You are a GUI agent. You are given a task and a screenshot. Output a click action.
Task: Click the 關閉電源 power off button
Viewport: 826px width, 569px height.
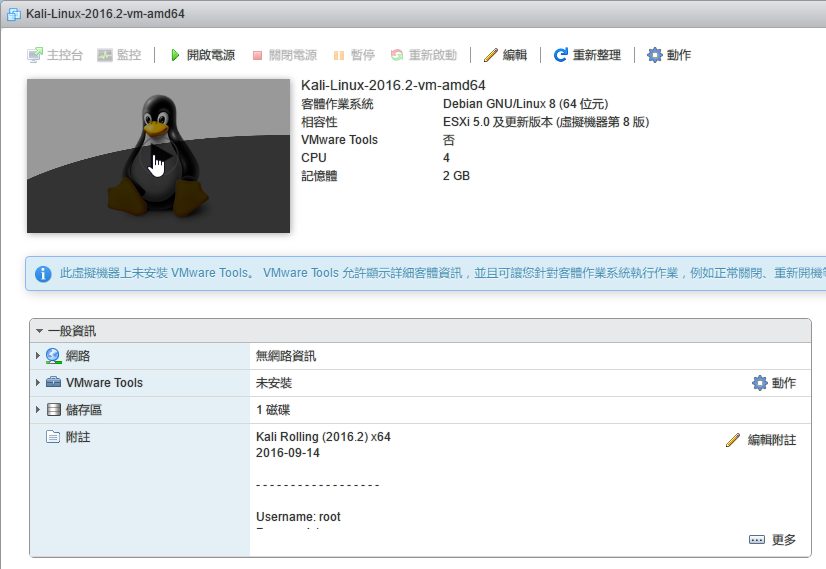pos(284,55)
